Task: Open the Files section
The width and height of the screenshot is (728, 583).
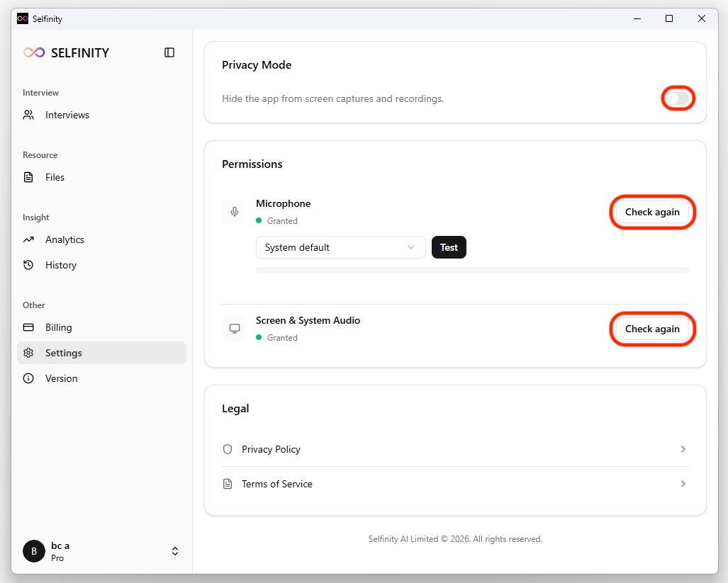Action: [x=101, y=177]
